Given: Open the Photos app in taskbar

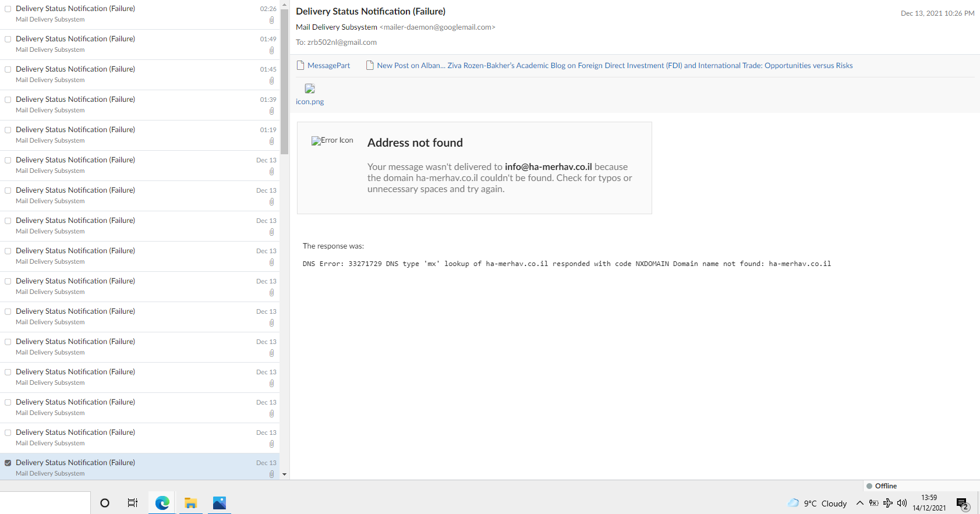Looking at the screenshot, I should (x=219, y=503).
